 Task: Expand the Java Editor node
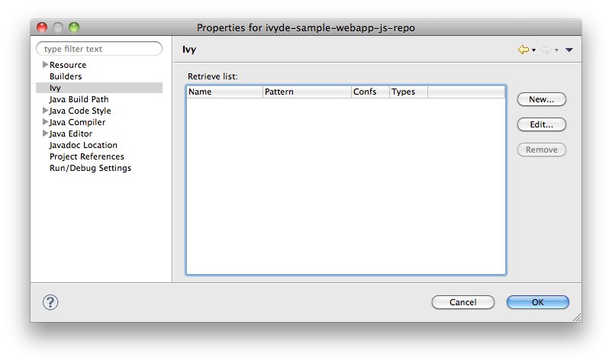tap(45, 134)
